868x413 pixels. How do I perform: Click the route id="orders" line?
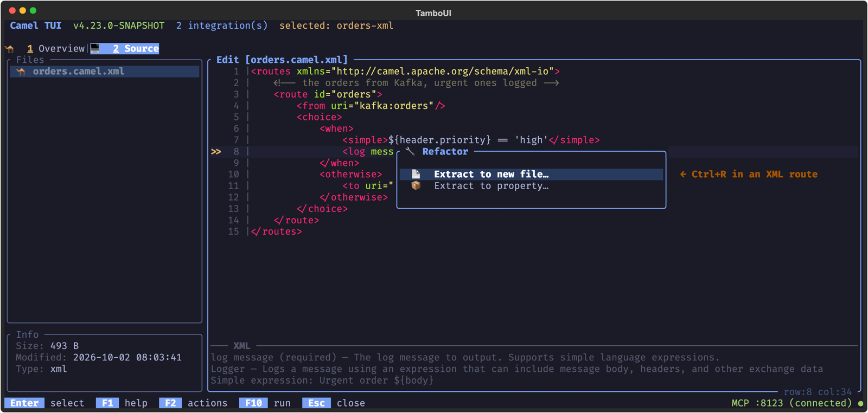(x=328, y=94)
